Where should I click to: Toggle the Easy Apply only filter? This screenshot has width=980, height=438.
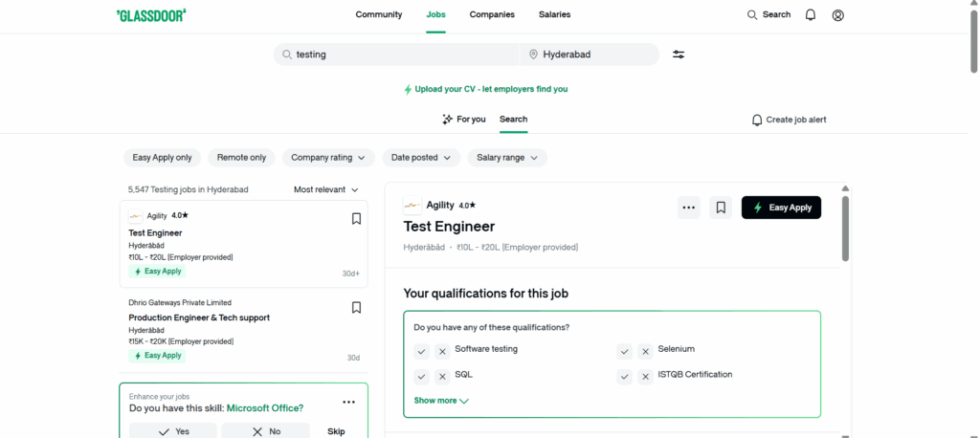pyautogui.click(x=163, y=158)
